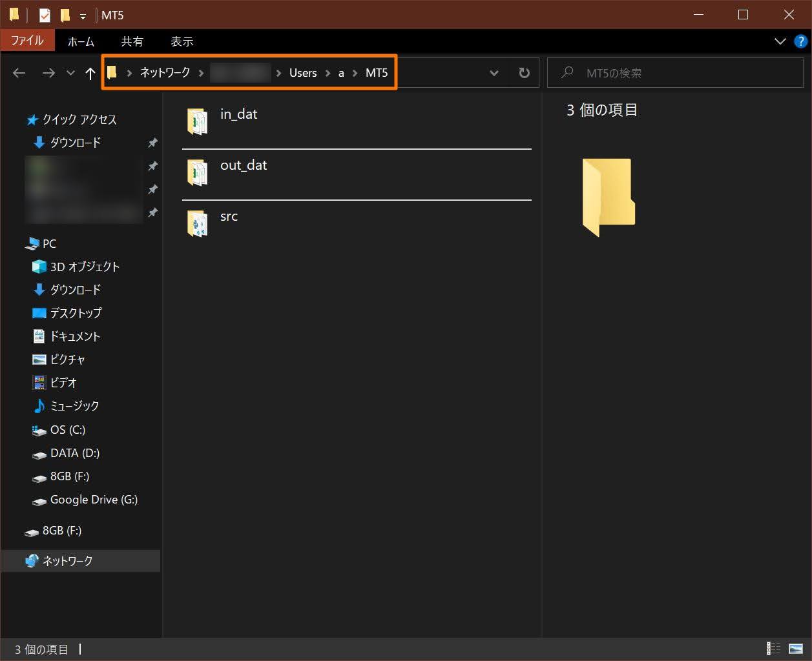Select the src folder
The width and height of the screenshot is (812, 661).
(x=229, y=216)
